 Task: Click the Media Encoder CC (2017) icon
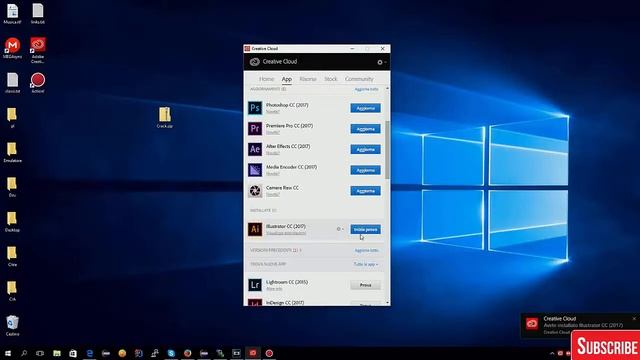pyautogui.click(x=255, y=170)
